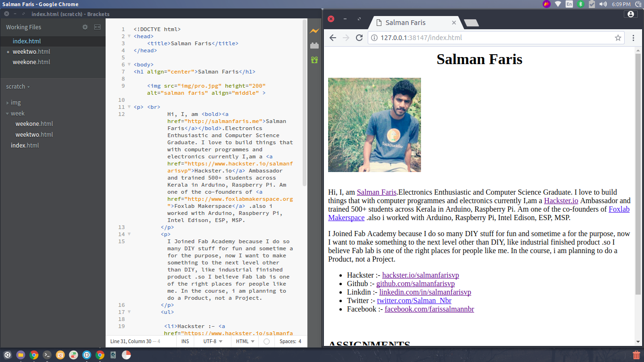Open the Hackster.io link in the paragraph
This screenshot has width=644, height=362.
[561, 201]
